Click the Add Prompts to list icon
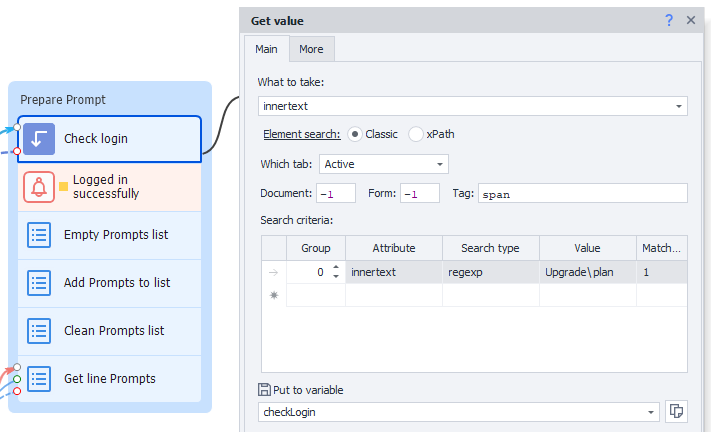Viewport: 711px width, 432px height. click(39, 283)
